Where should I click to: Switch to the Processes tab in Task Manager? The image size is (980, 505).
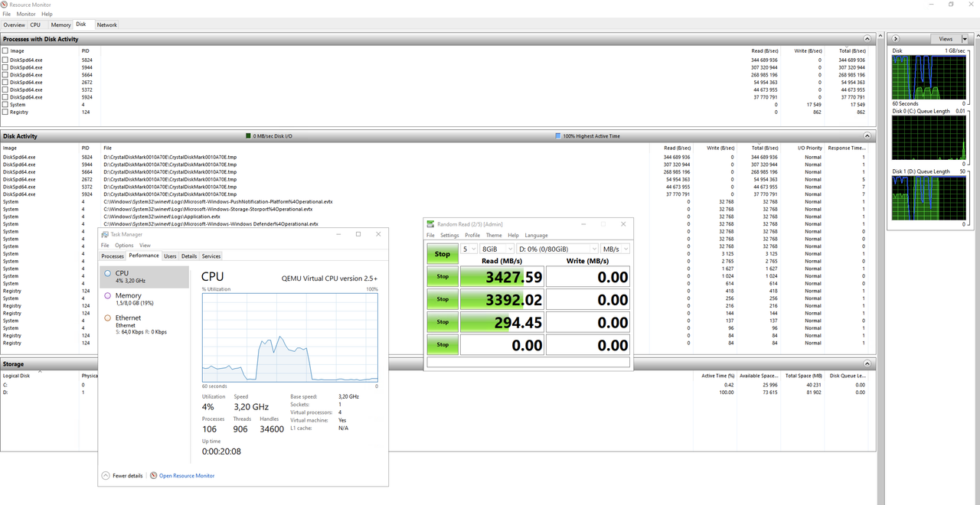(x=113, y=256)
